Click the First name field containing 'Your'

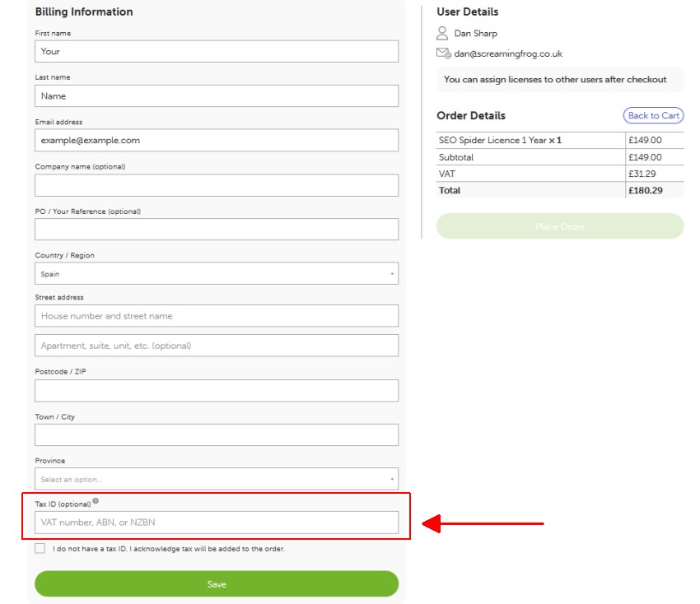[216, 51]
